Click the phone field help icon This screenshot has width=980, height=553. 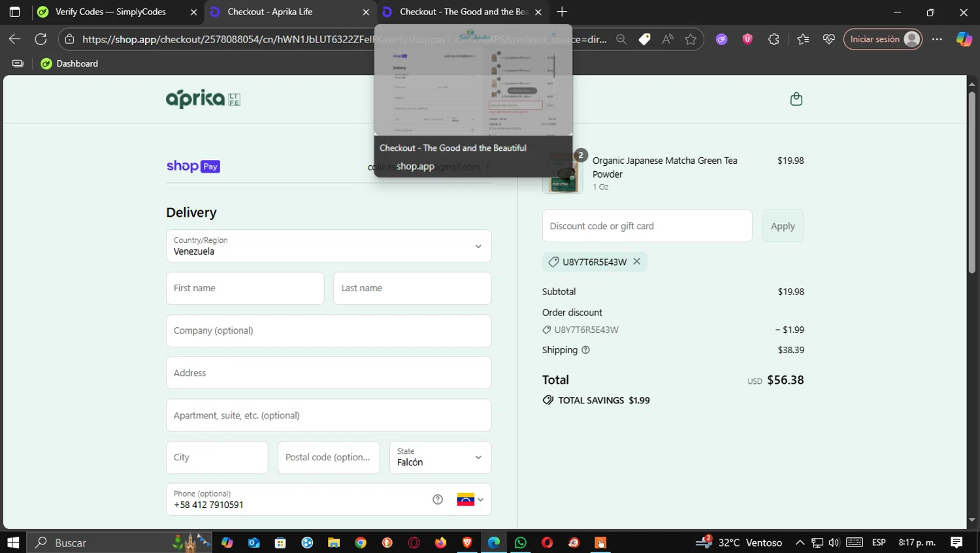(438, 499)
